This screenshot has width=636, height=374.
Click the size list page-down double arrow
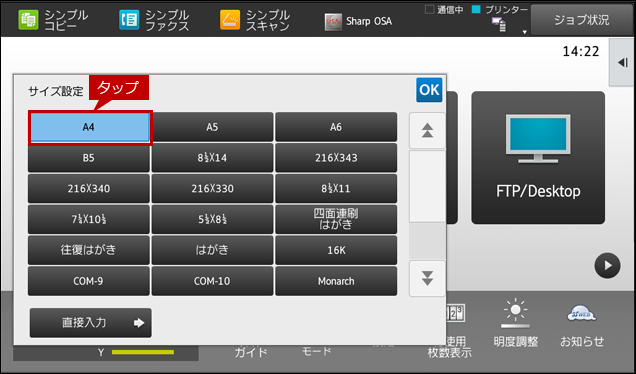coord(427,279)
